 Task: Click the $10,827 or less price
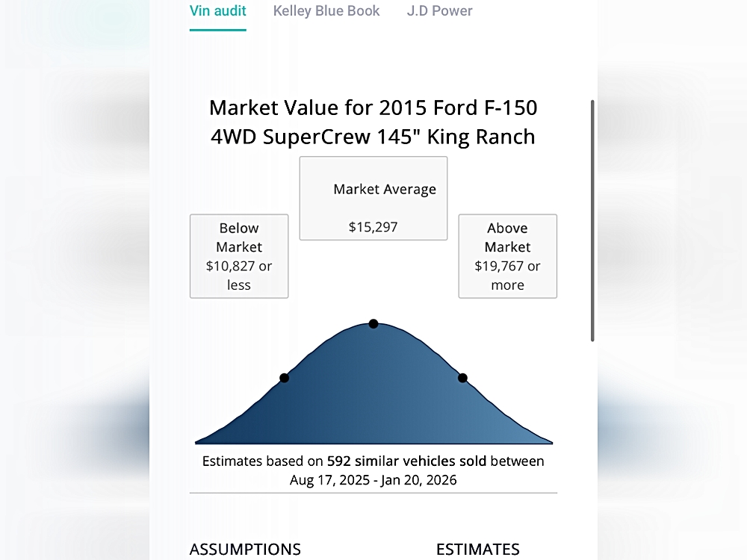239,276
